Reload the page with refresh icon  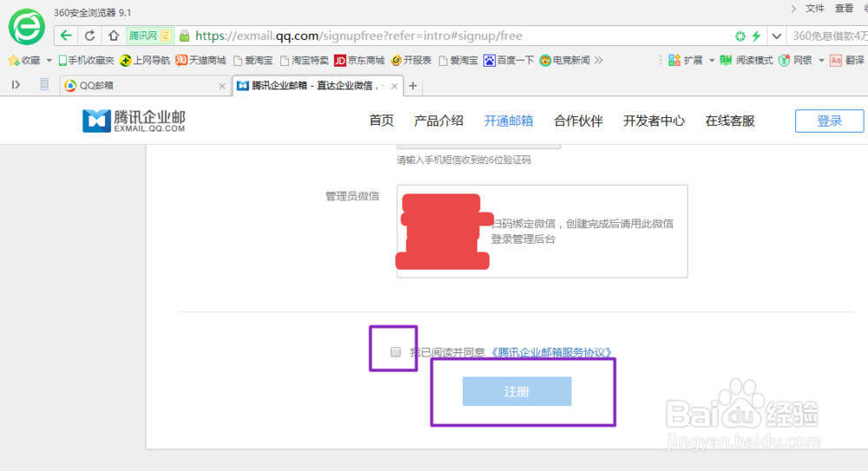[89, 36]
